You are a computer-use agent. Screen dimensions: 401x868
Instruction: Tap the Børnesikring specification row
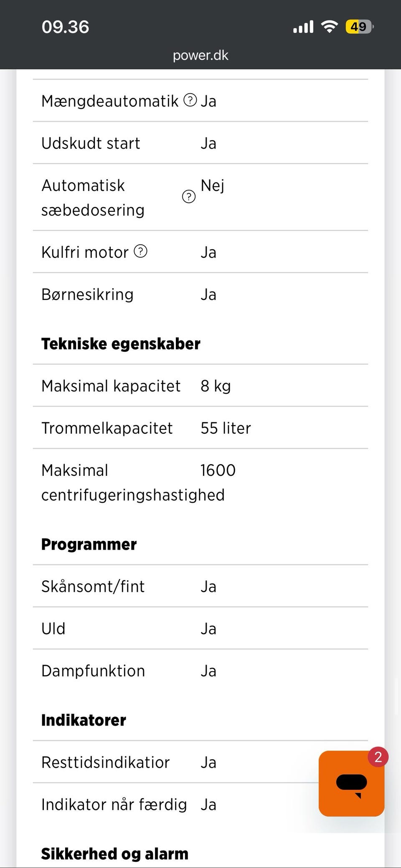point(200,294)
